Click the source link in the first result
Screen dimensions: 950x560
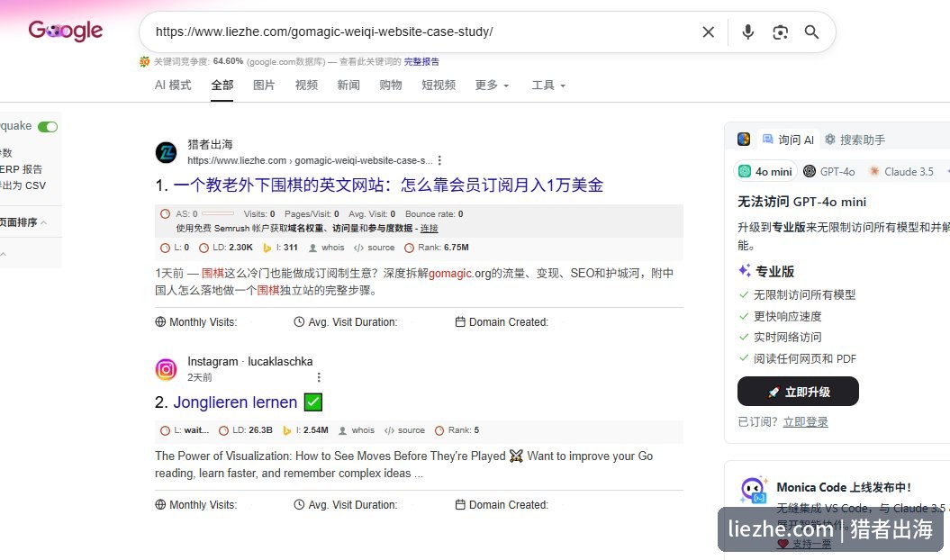click(x=375, y=248)
